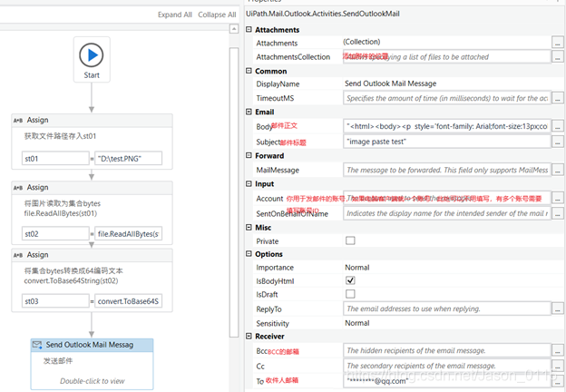Click the first Assign activity icon (st01)

tap(18, 120)
